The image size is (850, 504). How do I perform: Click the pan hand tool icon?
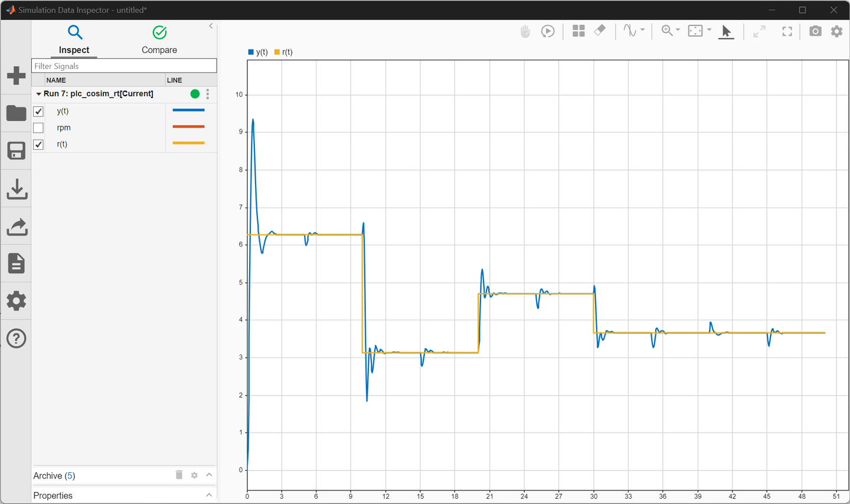(525, 31)
